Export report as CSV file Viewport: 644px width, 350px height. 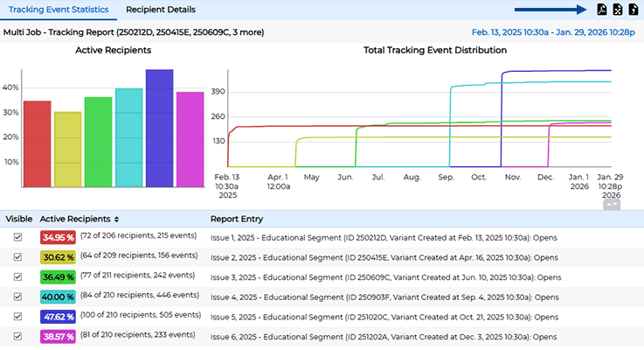[x=633, y=10]
